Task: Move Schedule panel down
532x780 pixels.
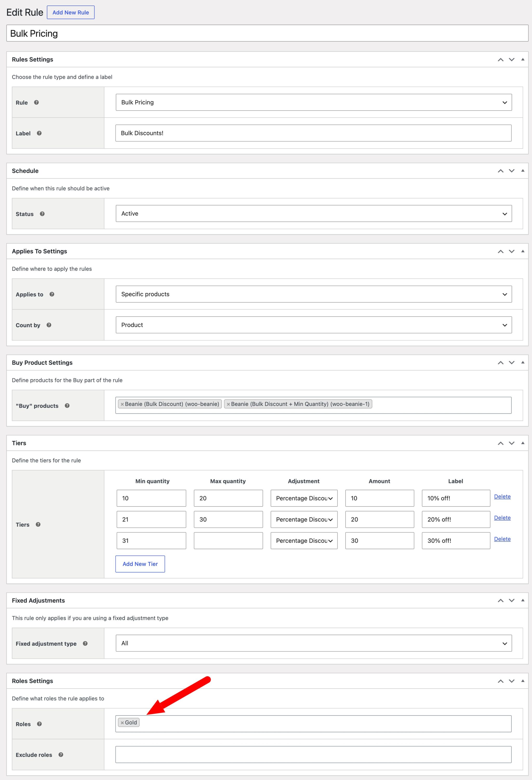Action: [x=511, y=171]
